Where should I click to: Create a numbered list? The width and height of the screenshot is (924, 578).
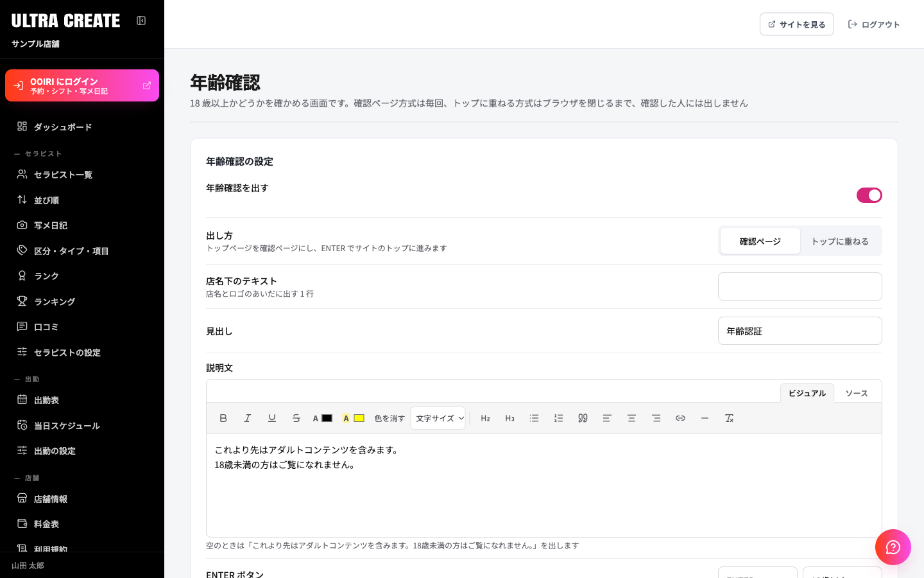(559, 418)
